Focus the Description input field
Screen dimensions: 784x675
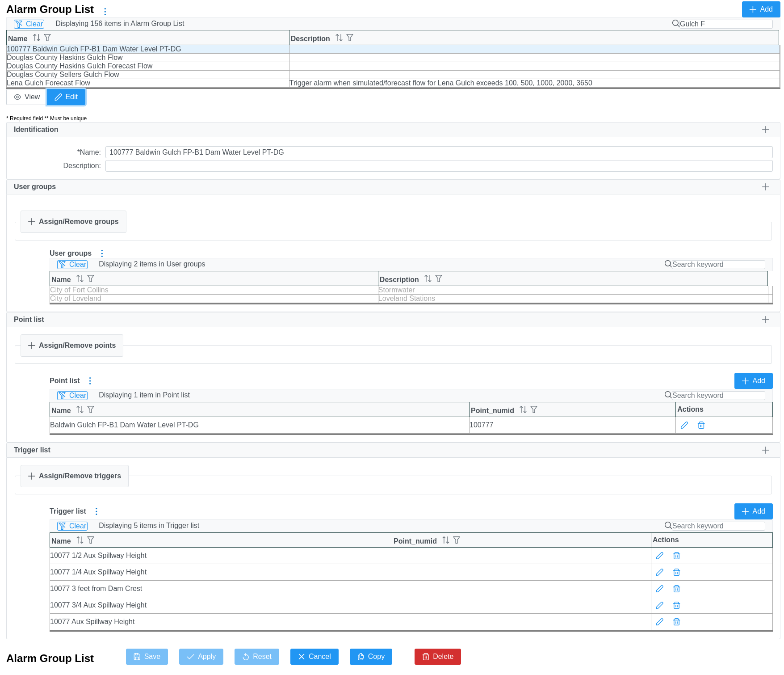click(x=439, y=166)
